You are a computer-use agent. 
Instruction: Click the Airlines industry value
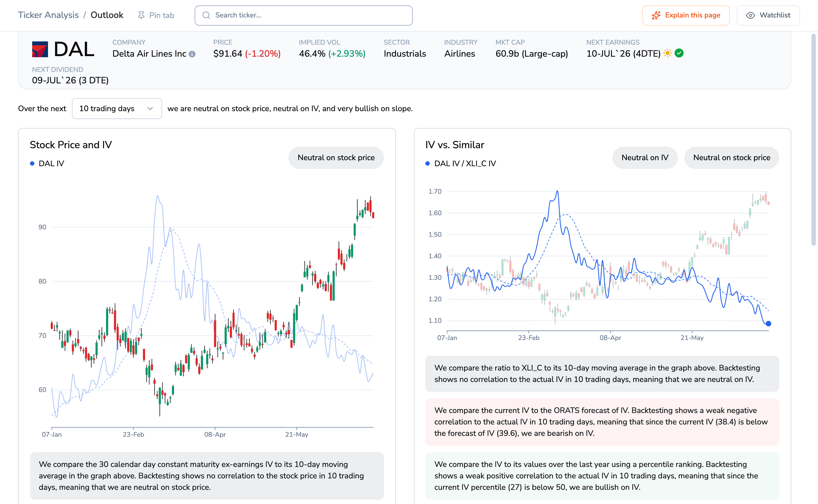coord(459,54)
